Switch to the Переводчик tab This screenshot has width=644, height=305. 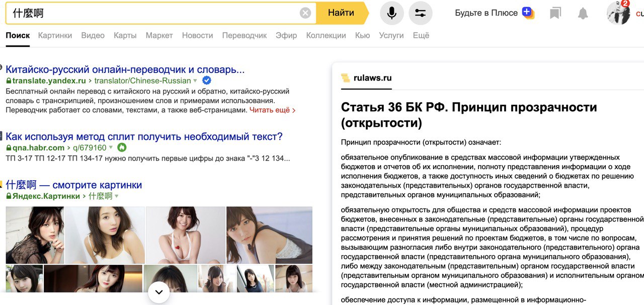(x=245, y=35)
